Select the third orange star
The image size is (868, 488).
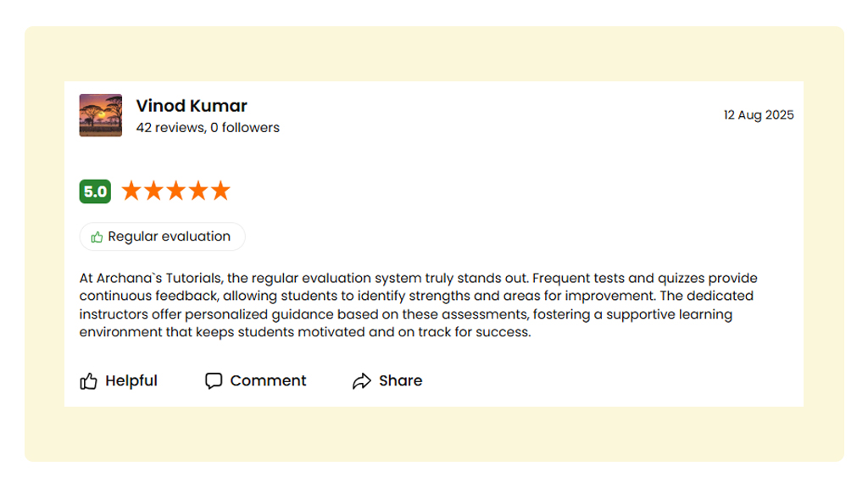(175, 191)
